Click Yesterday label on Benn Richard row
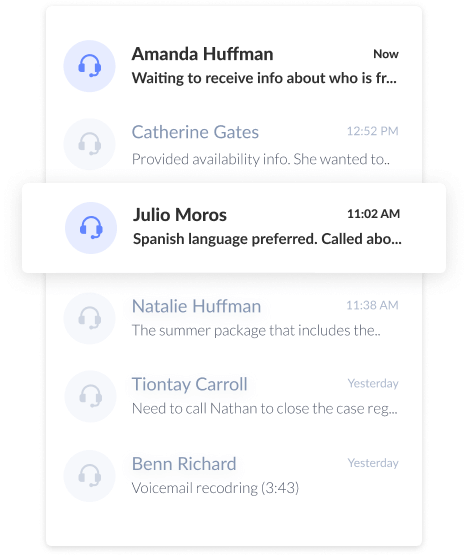 (373, 463)
